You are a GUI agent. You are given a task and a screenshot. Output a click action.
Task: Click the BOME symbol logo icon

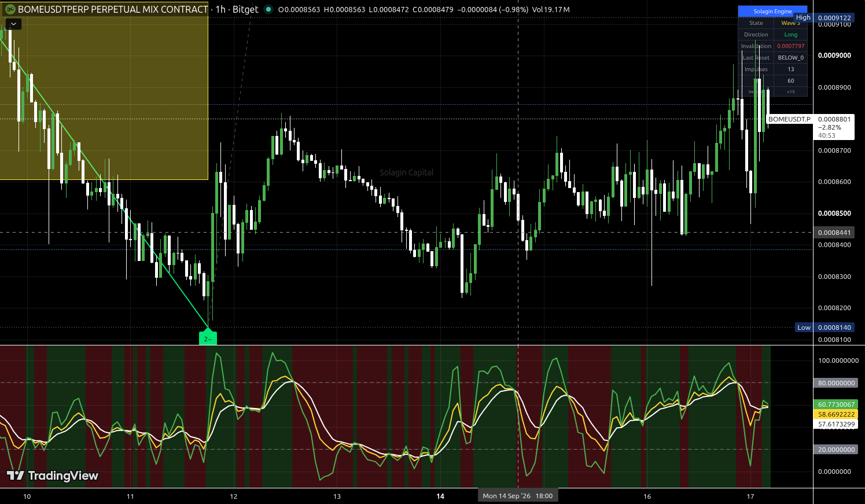point(10,9)
